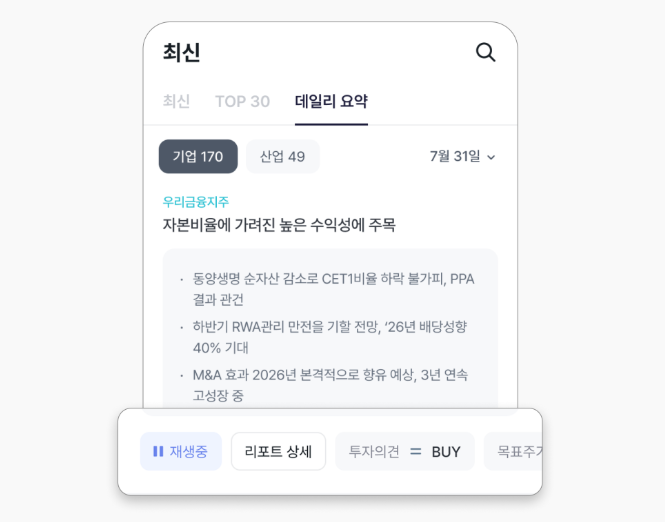Click the 최신 page heading
This screenshot has width=665, height=522.
(182, 53)
